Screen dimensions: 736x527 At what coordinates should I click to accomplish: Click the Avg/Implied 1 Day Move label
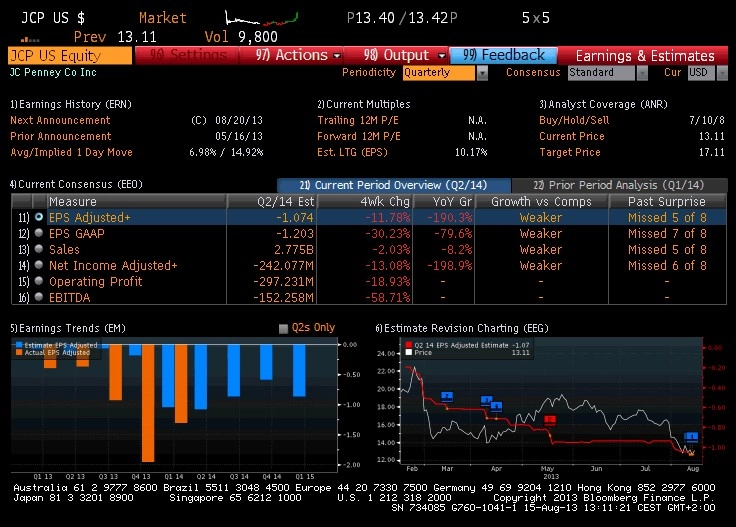coord(71,152)
